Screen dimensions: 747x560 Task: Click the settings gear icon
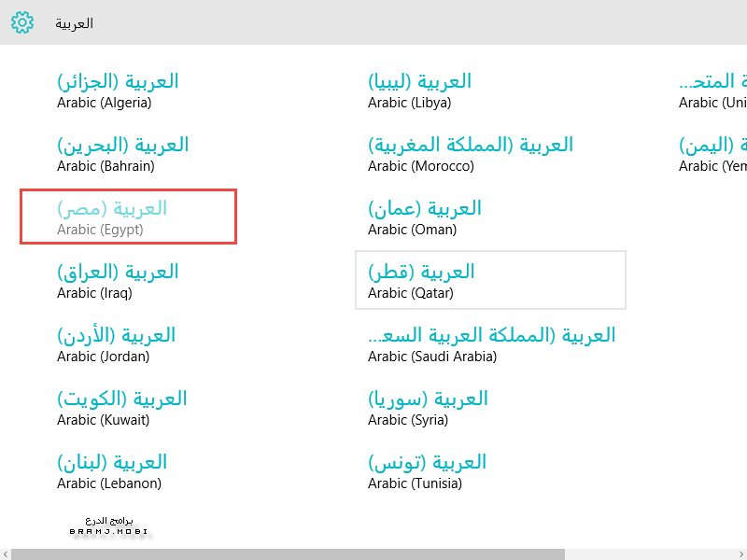(x=22, y=22)
